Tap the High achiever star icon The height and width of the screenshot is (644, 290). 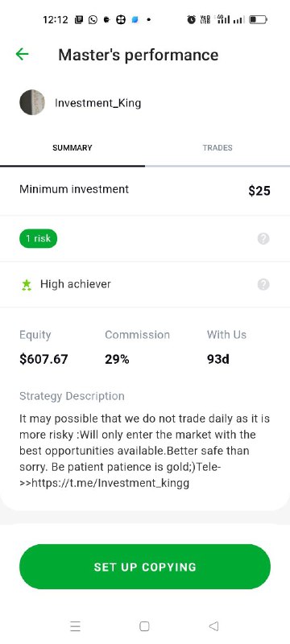click(27, 285)
